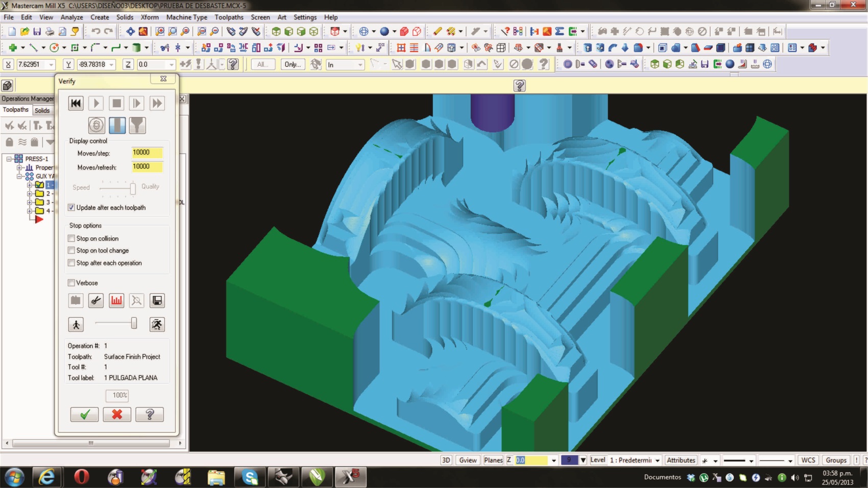Open Y coordinate dropdown
The width and height of the screenshot is (868, 488).
112,65
